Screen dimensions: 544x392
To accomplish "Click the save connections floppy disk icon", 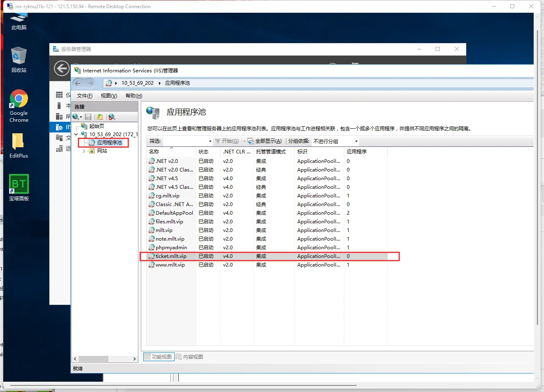I will (88, 117).
